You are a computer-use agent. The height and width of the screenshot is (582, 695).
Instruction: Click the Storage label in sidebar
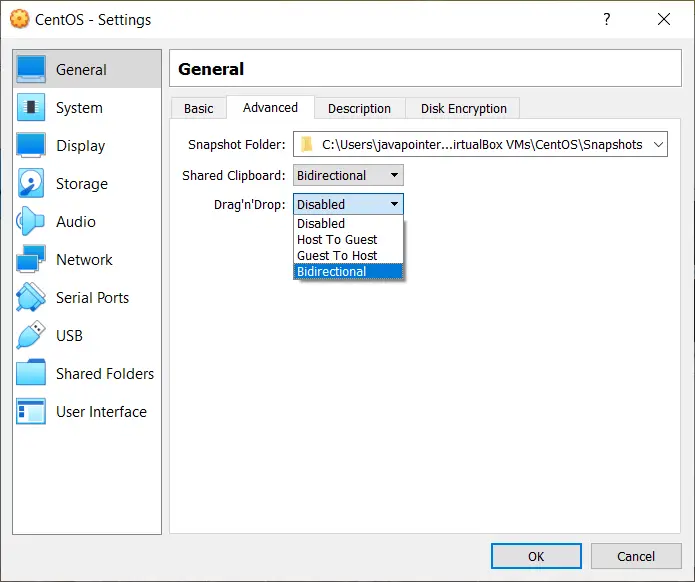coord(82,184)
